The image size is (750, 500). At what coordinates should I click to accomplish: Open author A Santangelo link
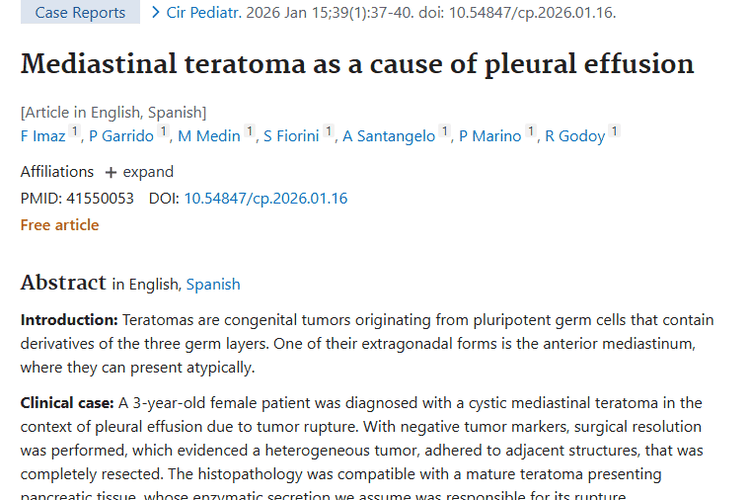tap(389, 136)
